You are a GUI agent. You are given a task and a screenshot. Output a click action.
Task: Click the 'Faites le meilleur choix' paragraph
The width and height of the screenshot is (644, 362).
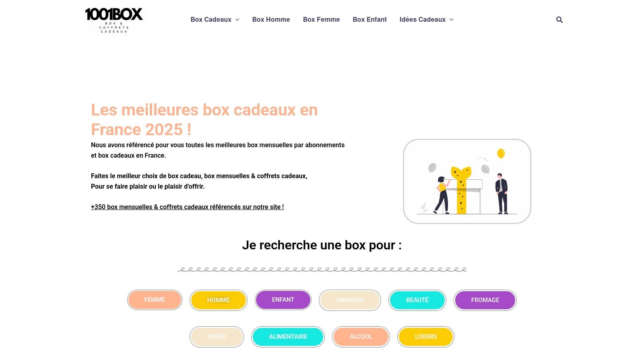click(199, 181)
